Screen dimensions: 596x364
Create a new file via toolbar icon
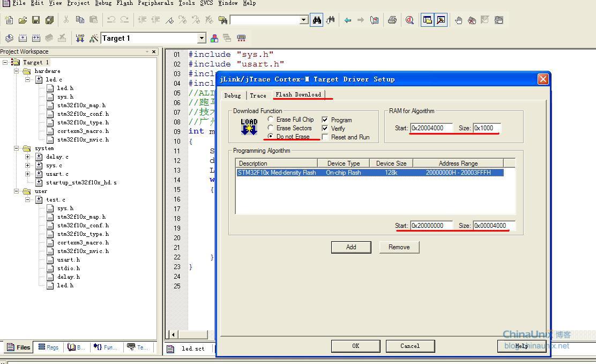coord(9,20)
